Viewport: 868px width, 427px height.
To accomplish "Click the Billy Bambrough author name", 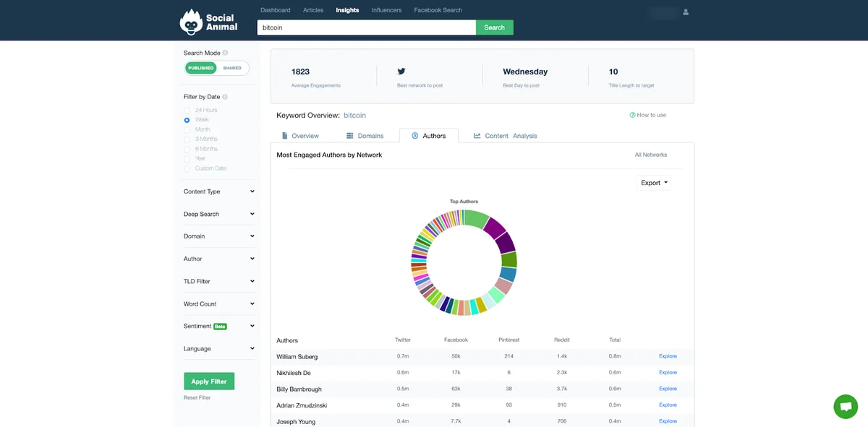I will (x=299, y=389).
